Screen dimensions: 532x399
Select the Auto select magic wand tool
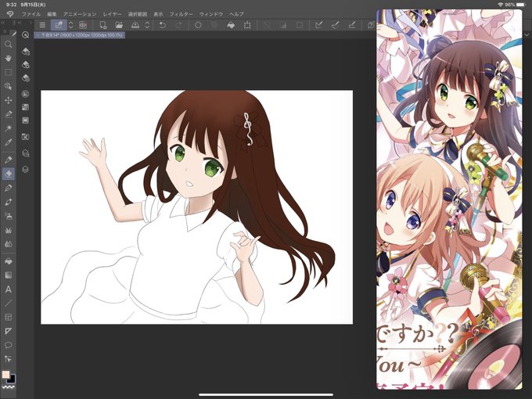8,128
